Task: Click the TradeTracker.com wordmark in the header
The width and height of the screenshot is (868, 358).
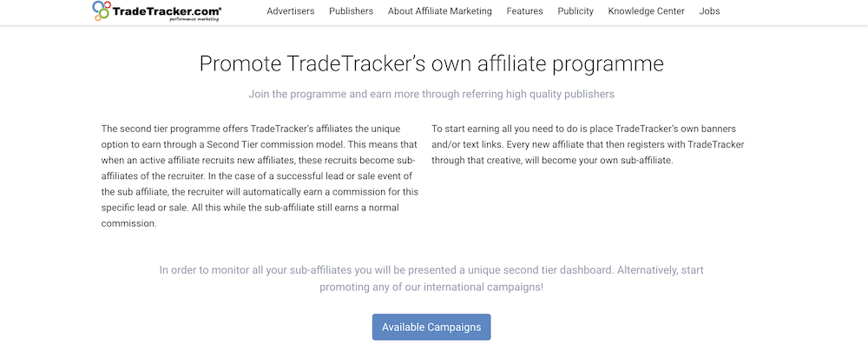Action: click(x=167, y=10)
